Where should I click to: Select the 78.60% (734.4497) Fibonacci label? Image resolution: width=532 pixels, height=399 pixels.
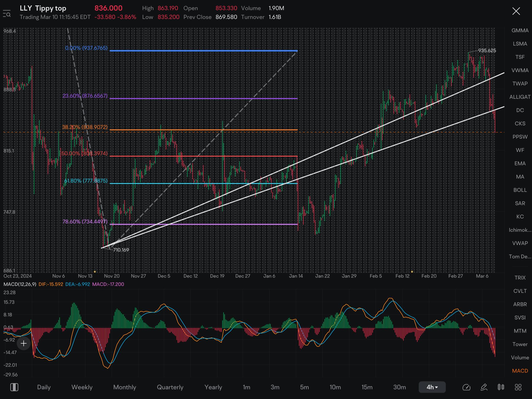pos(85,222)
